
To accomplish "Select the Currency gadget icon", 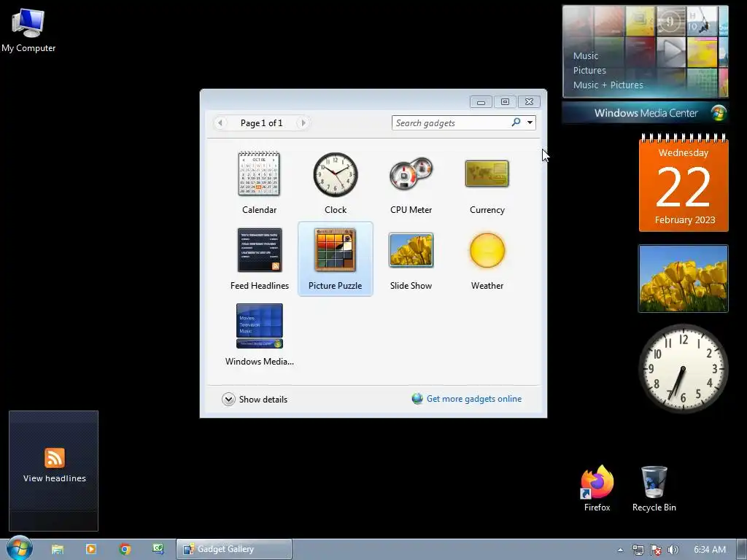I will pyautogui.click(x=487, y=174).
